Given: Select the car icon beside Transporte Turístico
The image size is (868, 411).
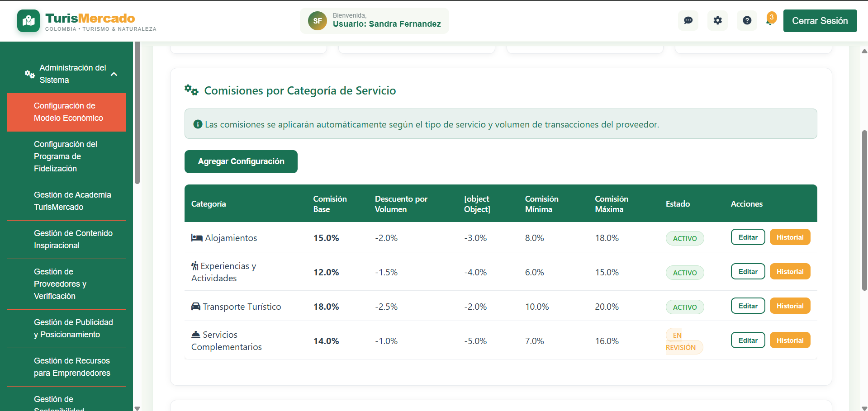Looking at the screenshot, I should click(x=196, y=306).
